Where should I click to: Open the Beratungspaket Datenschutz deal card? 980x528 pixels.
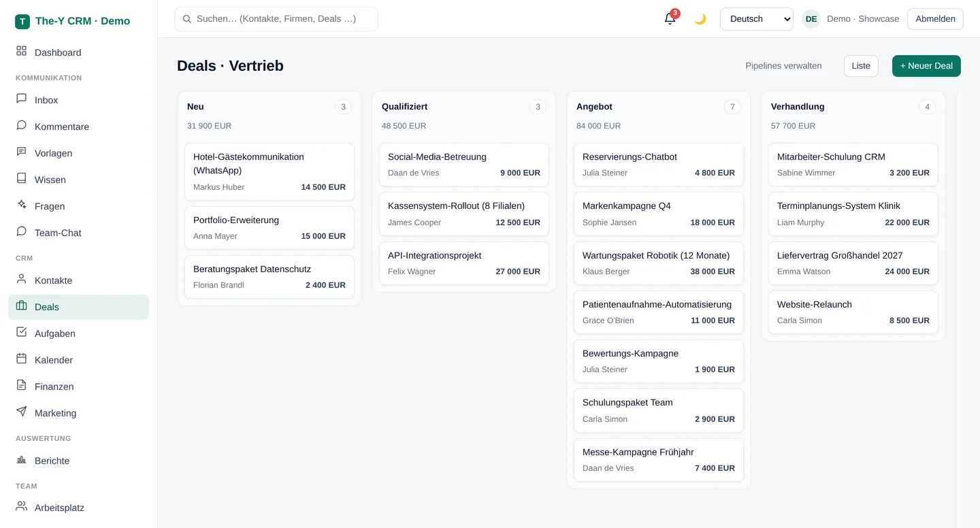(x=269, y=277)
